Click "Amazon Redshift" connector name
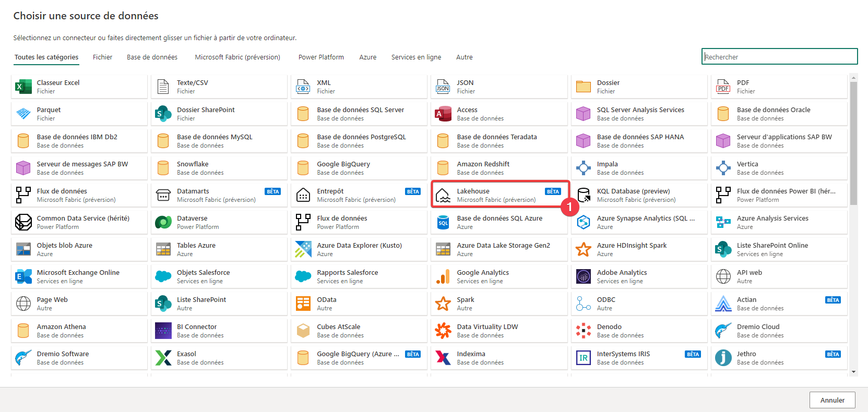Image resolution: width=868 pixels, height=412 pixels. click(x=483, y=164)
